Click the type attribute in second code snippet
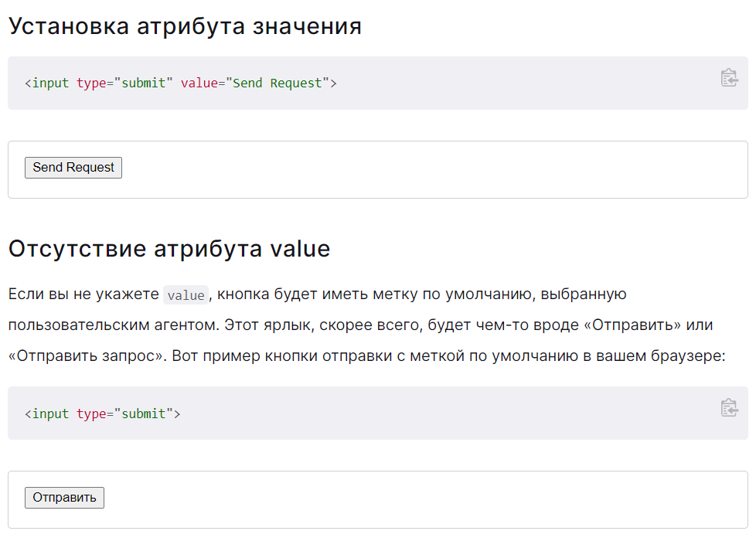 pos(92,414)
